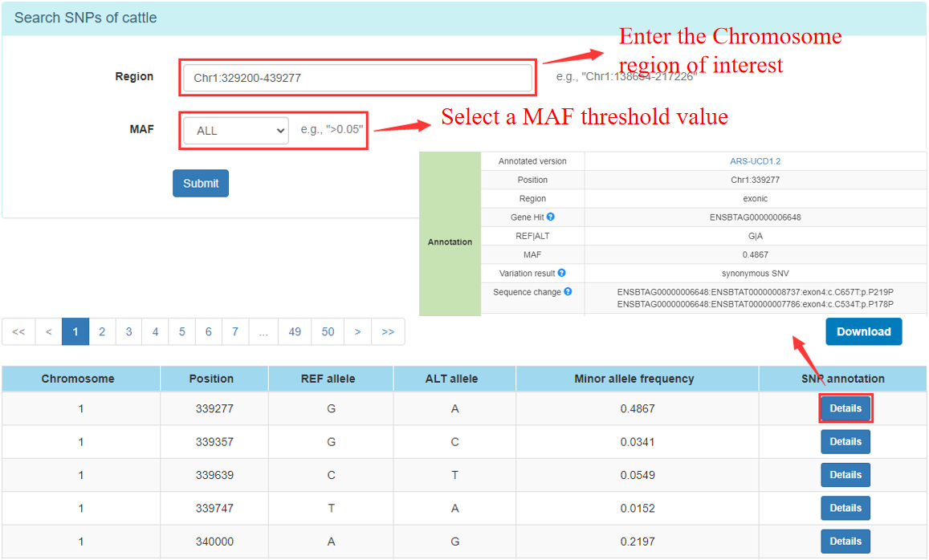
Task: Open page 7 of results
Action: coord(234,331)
